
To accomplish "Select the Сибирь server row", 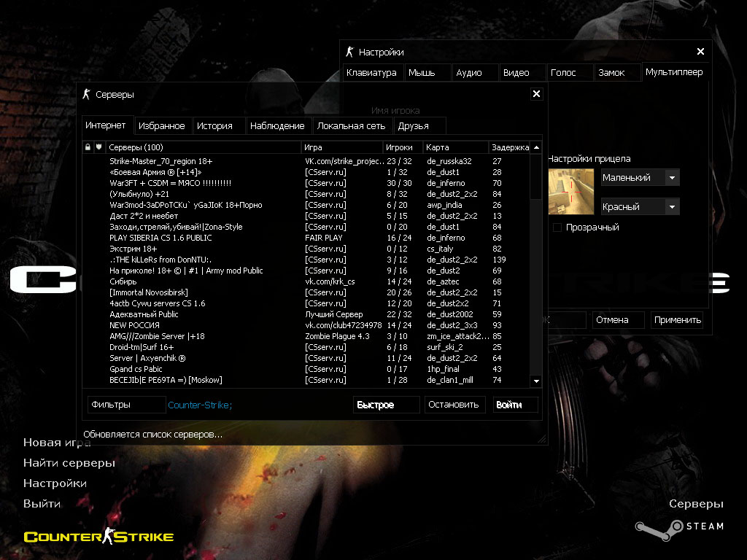I will 306,282.
